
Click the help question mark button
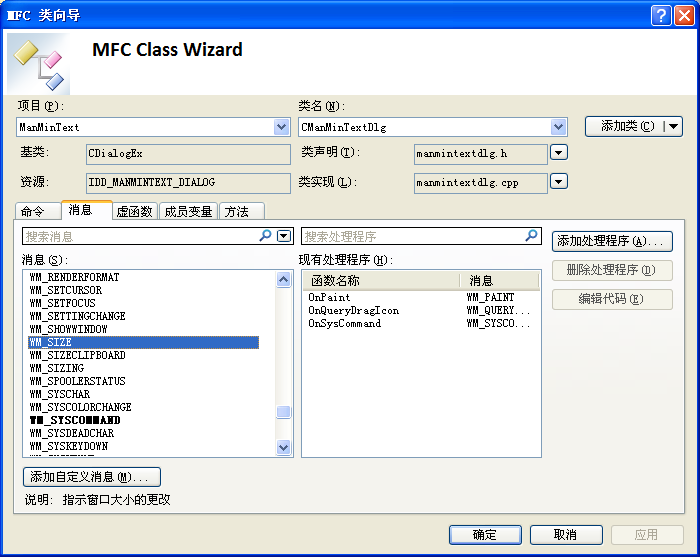[x=661, y=16]
